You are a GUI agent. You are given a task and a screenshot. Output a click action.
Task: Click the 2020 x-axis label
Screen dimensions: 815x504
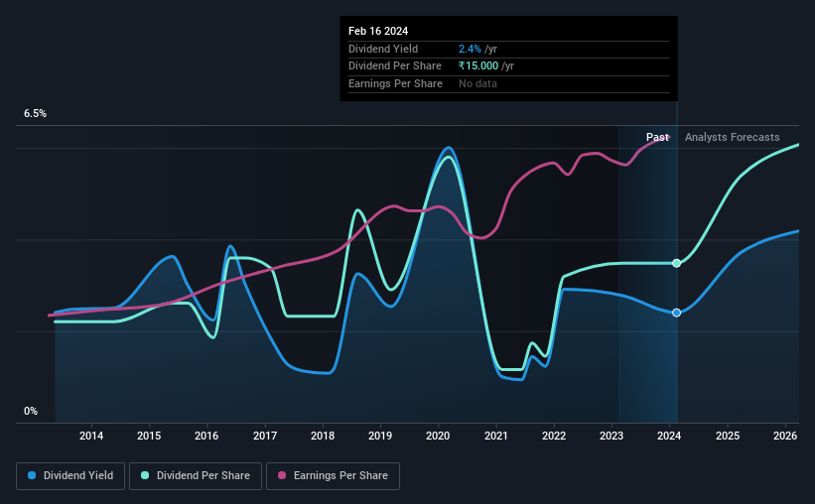(438, 436)
